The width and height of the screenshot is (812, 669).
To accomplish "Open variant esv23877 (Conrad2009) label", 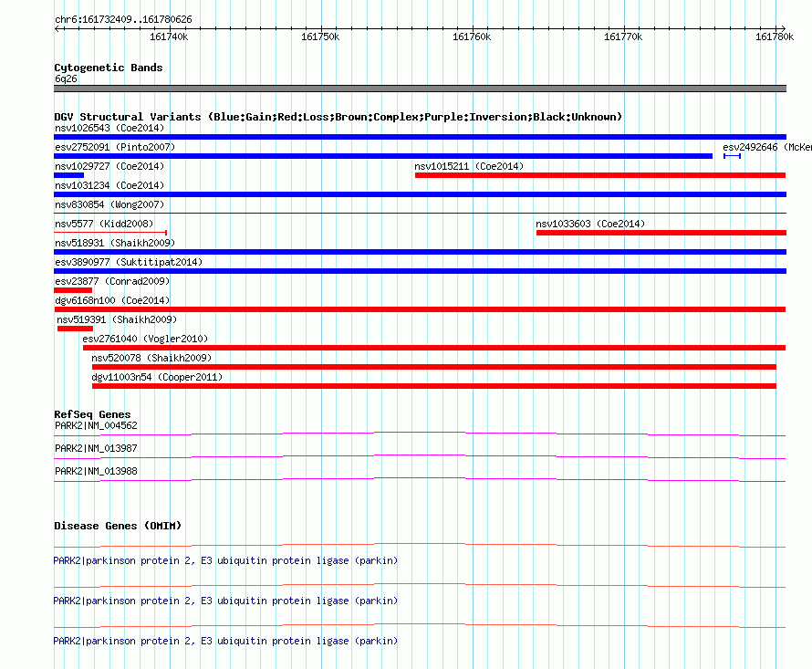I will (112, 281).
